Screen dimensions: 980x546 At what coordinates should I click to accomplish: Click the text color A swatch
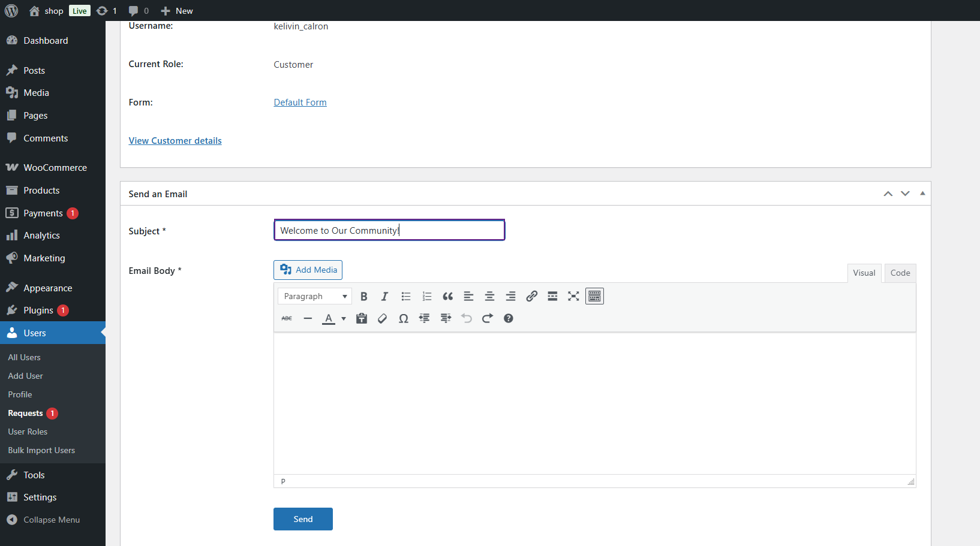pyautogui.click(x=328, y=319)
